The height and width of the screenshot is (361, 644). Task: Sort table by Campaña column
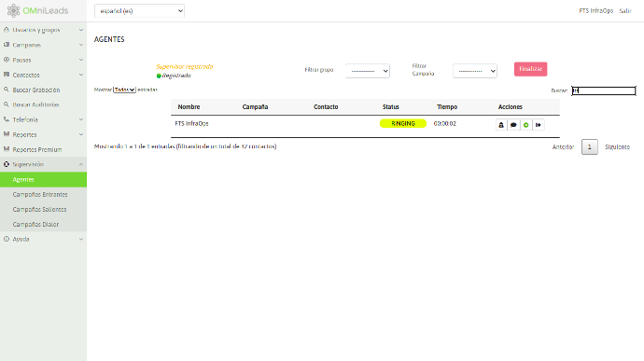click(x=255, y=106)
